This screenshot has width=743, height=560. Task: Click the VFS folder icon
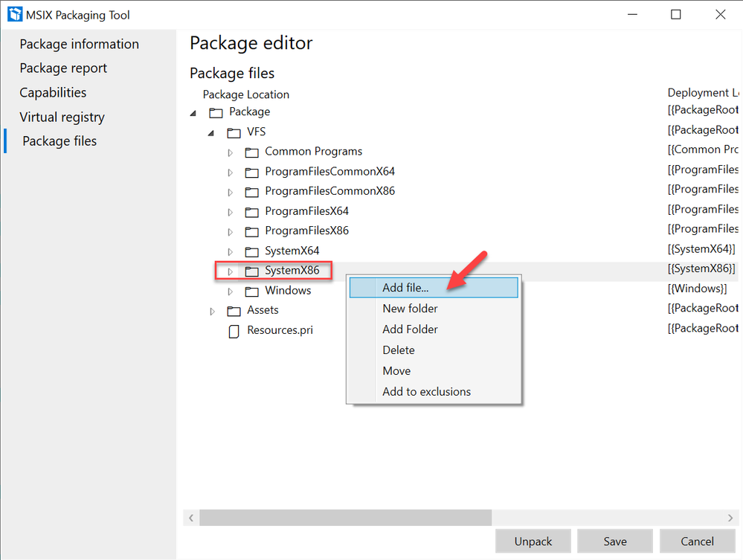pyautogui.click(x=234, y=132)
